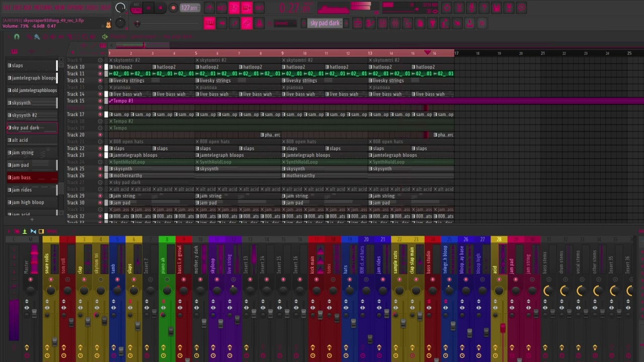This screenshot has width=644, height=362.
Task: Click the left-right arrows on the clap mixer track
Action: click(x=80, y=308)
